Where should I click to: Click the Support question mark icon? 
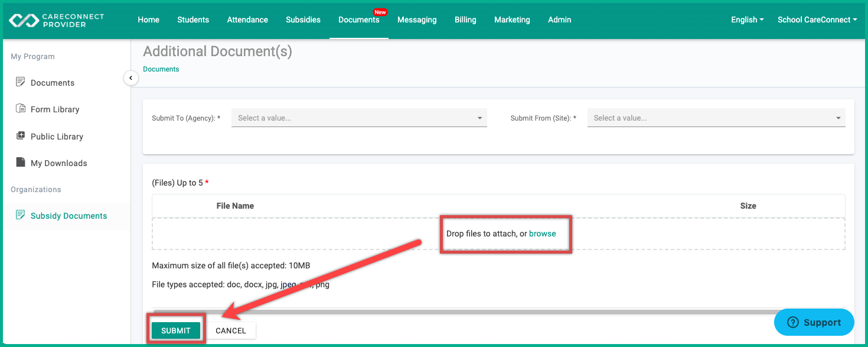click(x=793, y=322)
